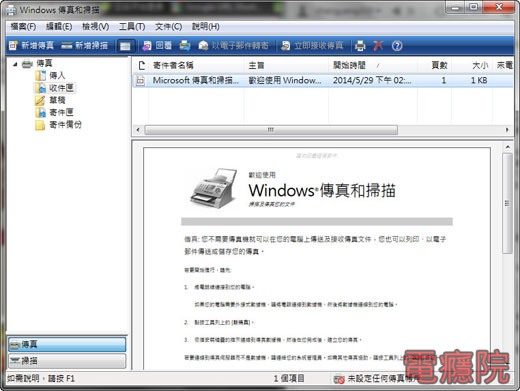
Task: Click the print icon in the toolbar
Action: pyautogui.click(x=360, y=46)
